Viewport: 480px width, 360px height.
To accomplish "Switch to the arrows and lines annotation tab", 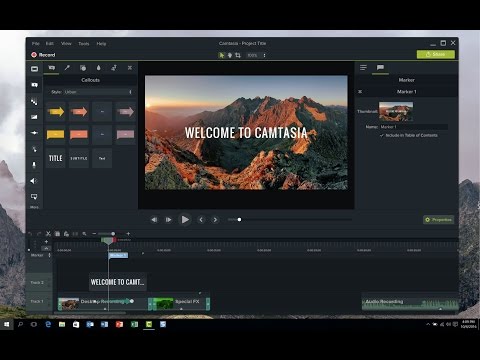I will click(67, 68).
